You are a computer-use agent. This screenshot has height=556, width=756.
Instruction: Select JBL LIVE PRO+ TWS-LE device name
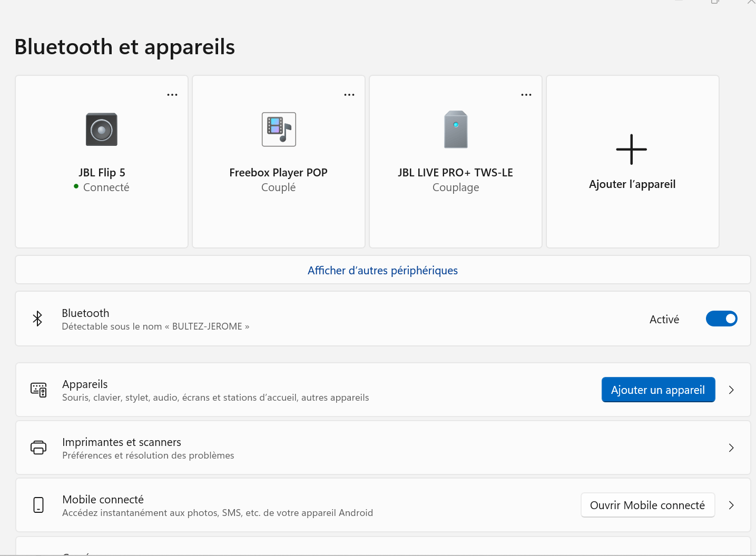tap(456, 173)
